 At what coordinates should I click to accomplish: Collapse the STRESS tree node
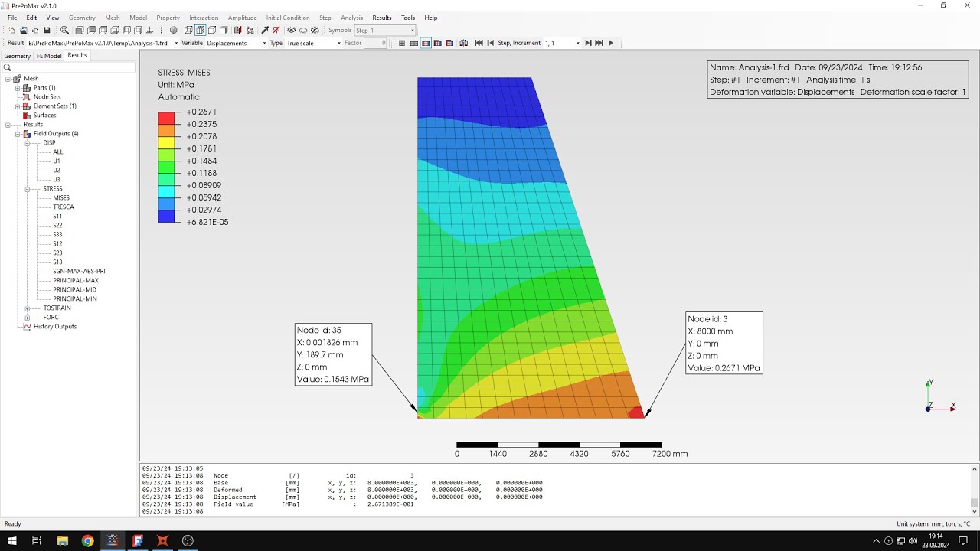tap(27, 188)
